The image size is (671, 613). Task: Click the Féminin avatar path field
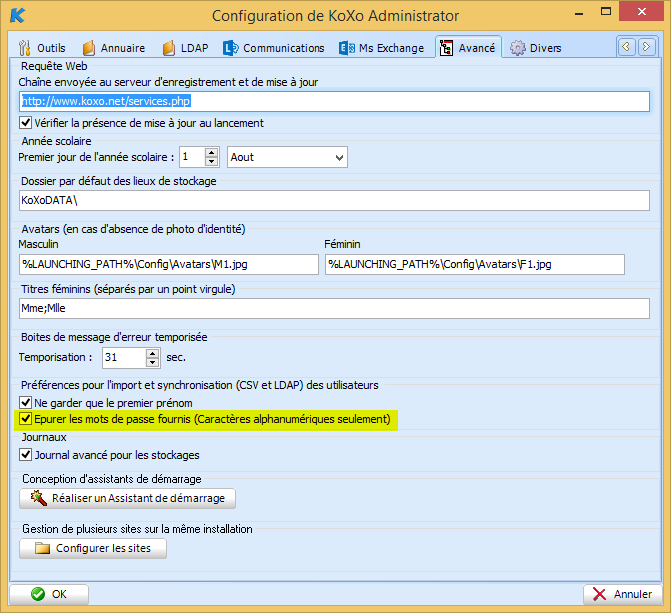(x=475, y=264)
